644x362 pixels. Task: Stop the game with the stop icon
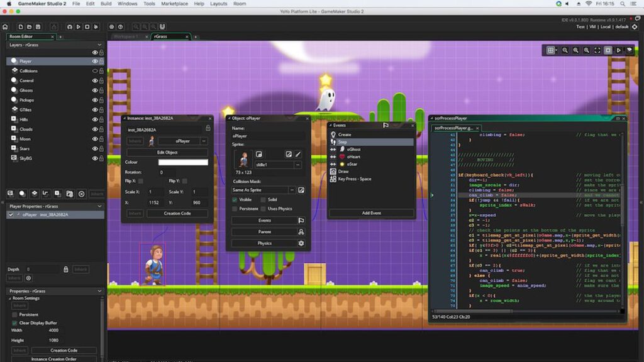tap(87, 26)
